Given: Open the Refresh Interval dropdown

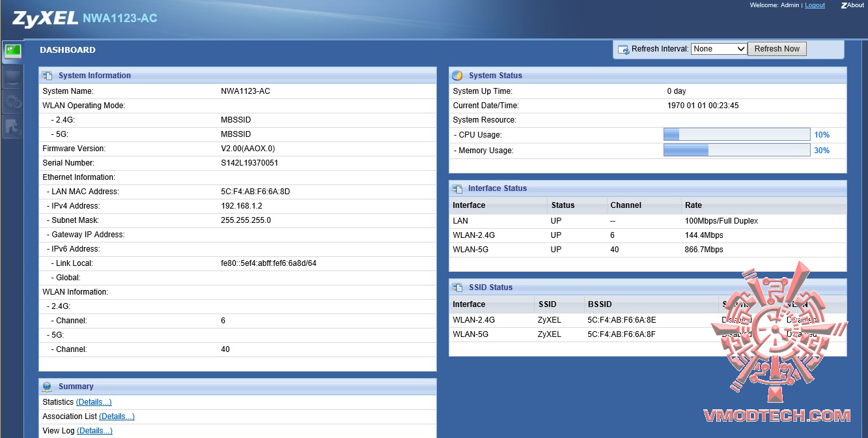Looking at the screenshot, I should pyautogui.click(x=719, y=49).
